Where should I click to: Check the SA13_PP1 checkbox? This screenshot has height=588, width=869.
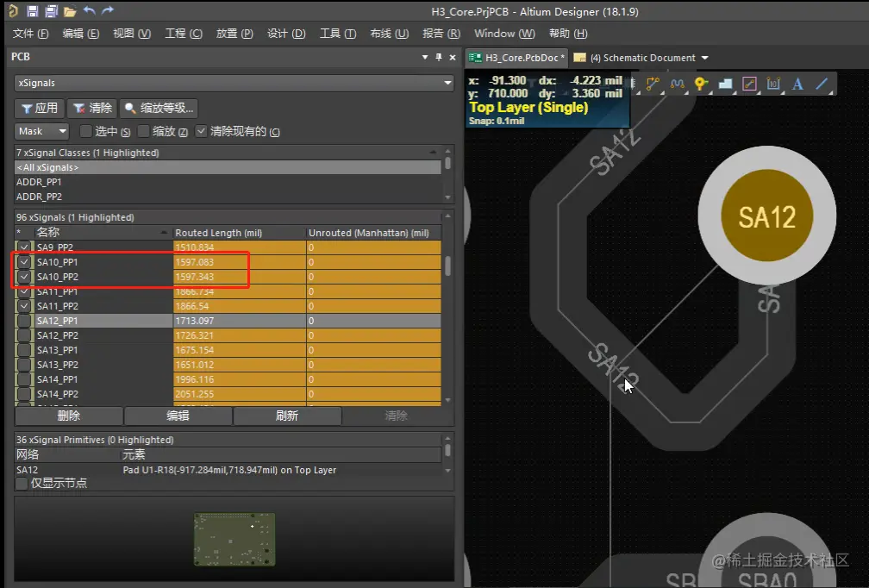pos(24,350)
